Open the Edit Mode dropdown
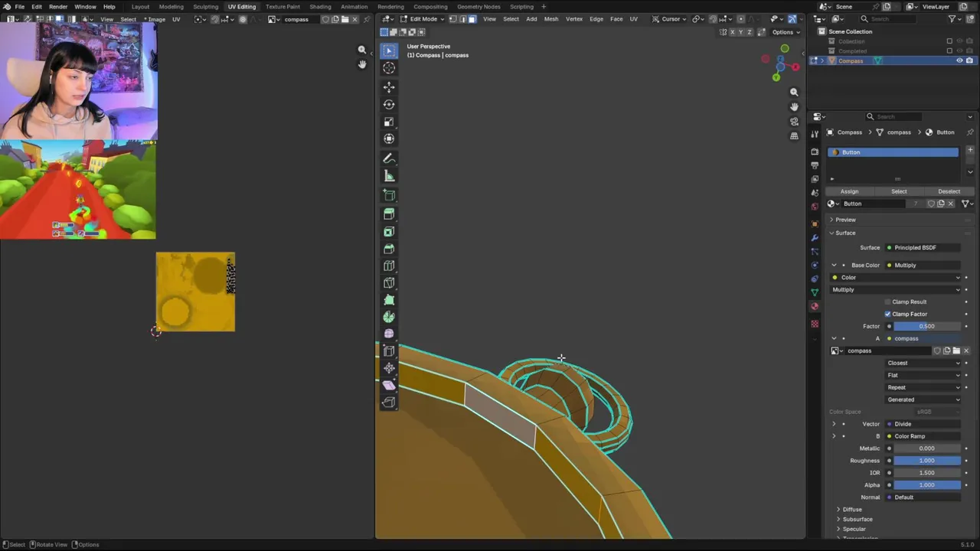 (x=423, y=19)
